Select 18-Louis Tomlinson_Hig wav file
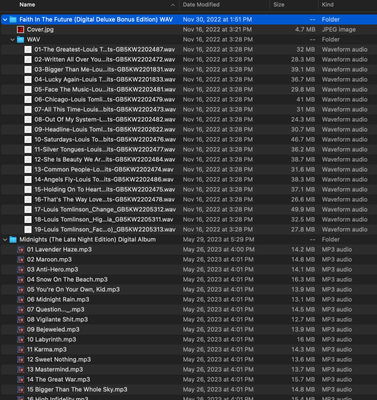 [x=104, y=220]
